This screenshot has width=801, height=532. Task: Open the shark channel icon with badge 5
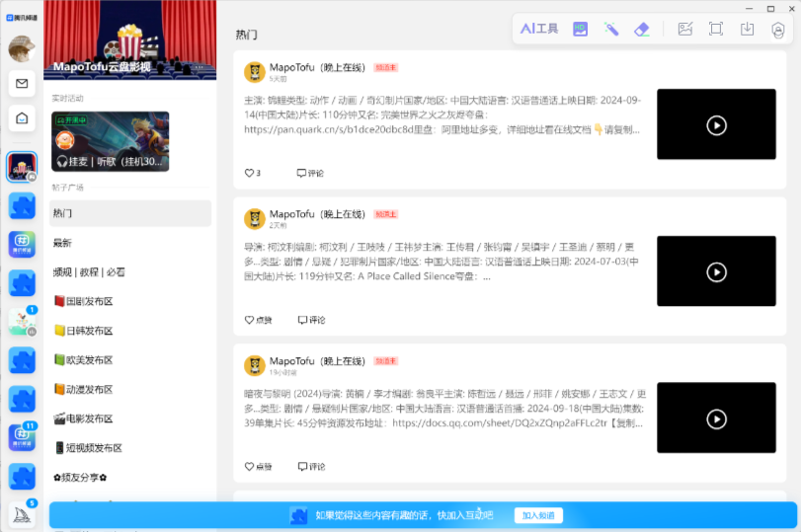(22, 514)
